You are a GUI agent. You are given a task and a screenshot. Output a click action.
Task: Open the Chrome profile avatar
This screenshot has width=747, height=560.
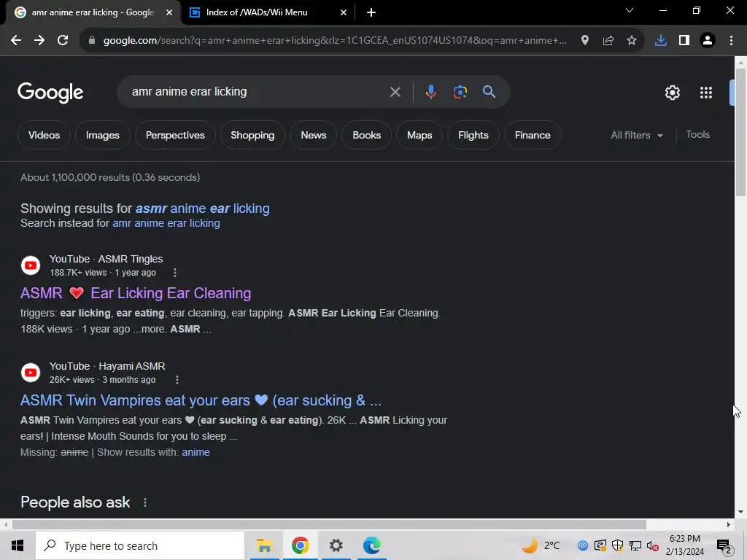[x=708, y=41]
